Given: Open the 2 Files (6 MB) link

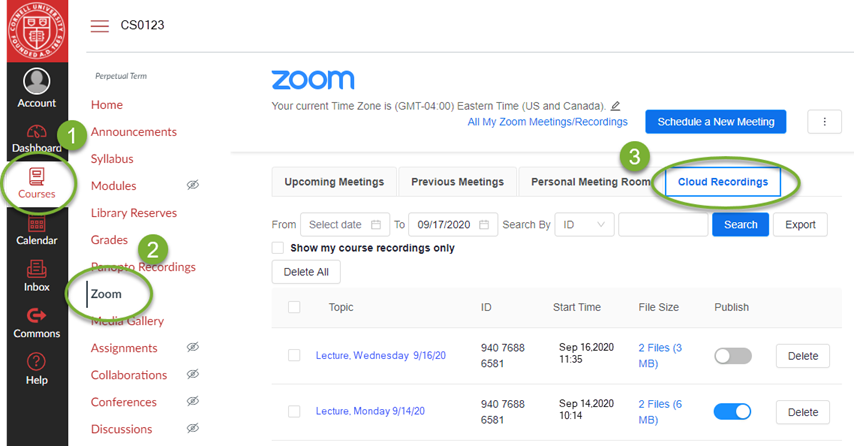Looking at the screenshot, I should coord(660,412).
